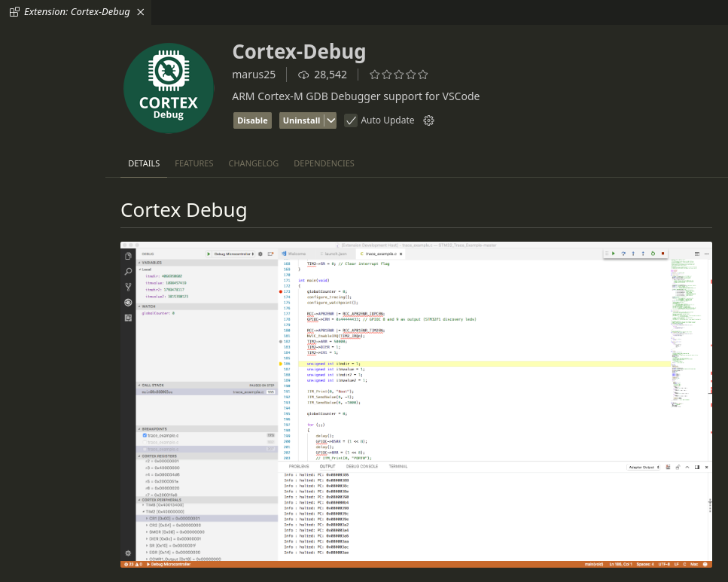Open the Uninstall dropdown arrow
The height and width of the screenshot is (582, 728).
(x=330, y=120)
